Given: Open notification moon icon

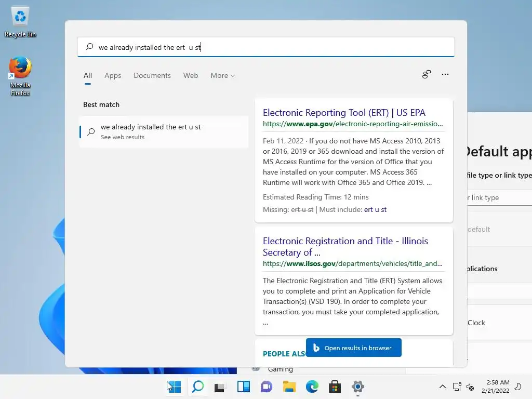Looking at the screenshot, I should click(518, 387).
